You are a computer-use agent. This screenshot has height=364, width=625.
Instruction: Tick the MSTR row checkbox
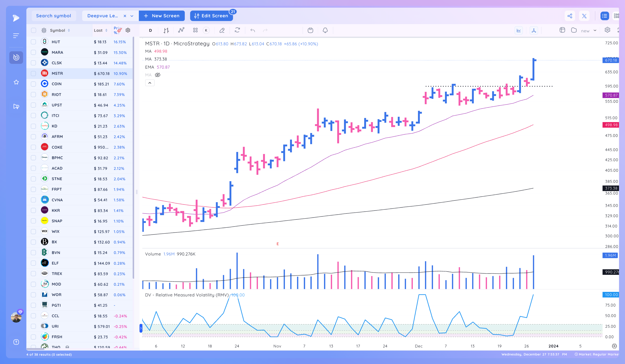coord(33,73)
